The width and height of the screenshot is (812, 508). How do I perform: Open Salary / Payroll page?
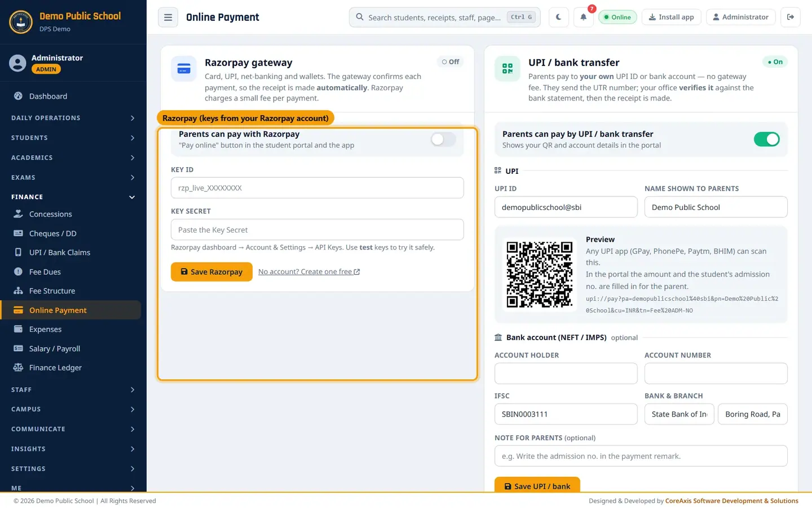coord(71,348)
